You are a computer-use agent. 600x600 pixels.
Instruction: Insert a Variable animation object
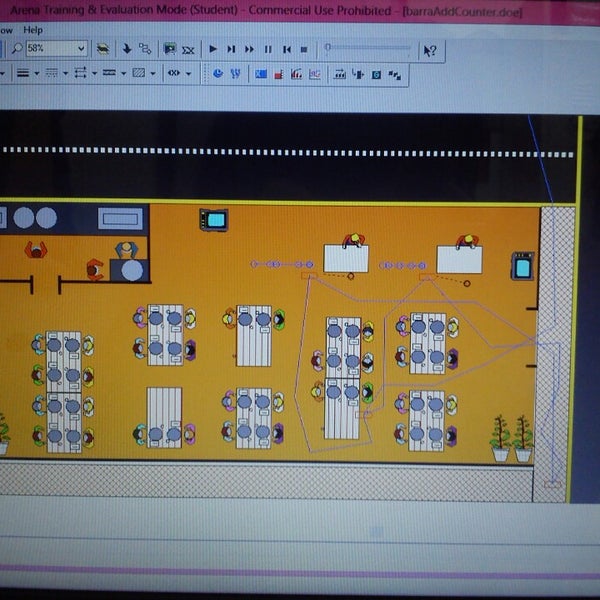tap(261, 74)
